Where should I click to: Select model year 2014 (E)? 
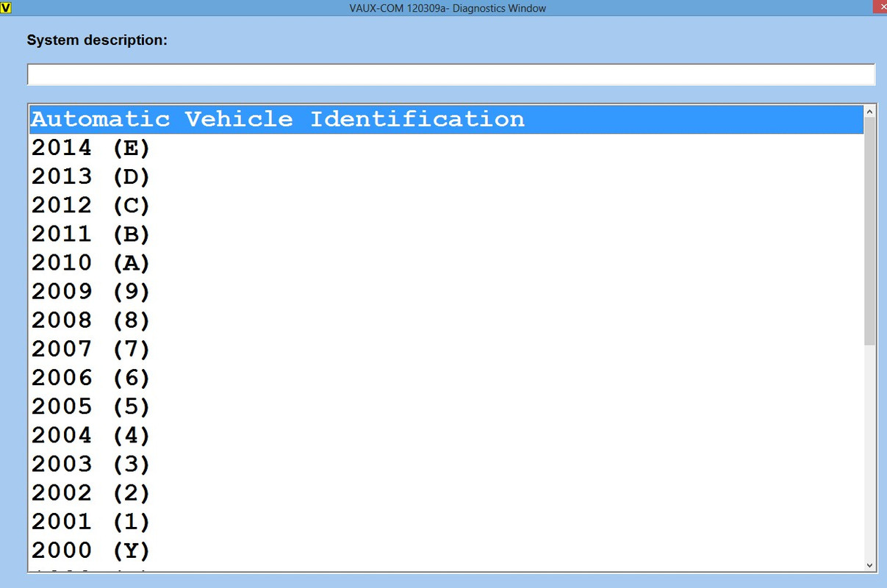447,148
